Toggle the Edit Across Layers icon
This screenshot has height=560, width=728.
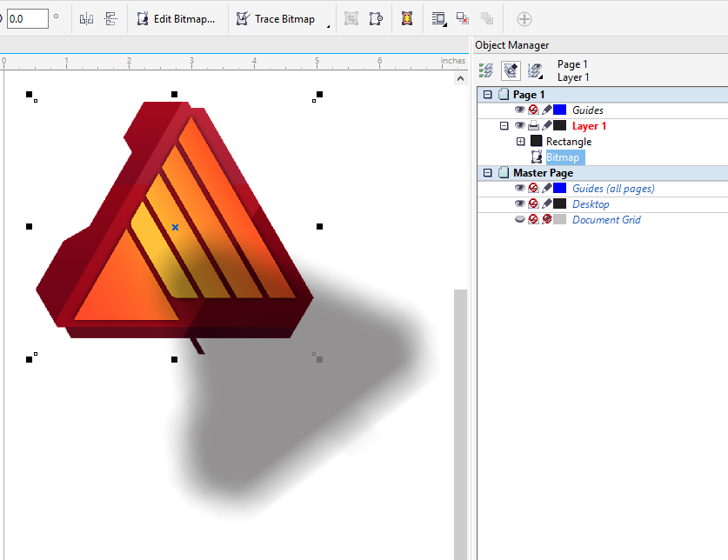click(510, 70)
